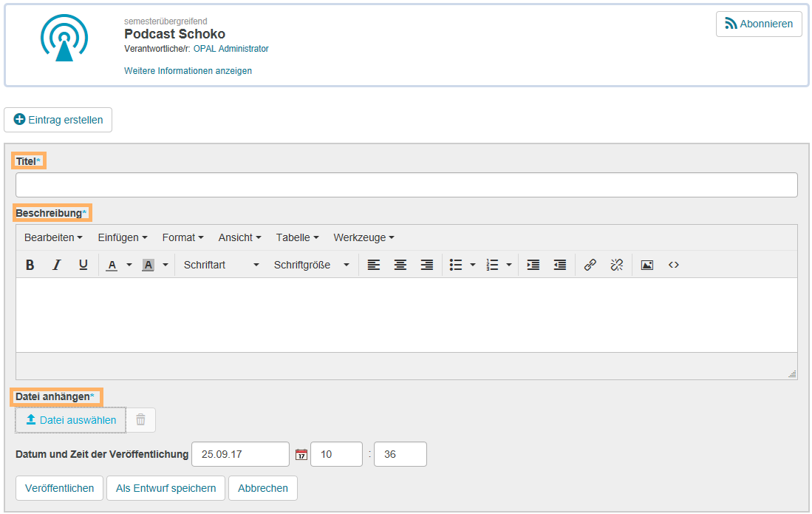Open the text color dropdown arrow
The image size is (812, 514).
pos(129,265)
